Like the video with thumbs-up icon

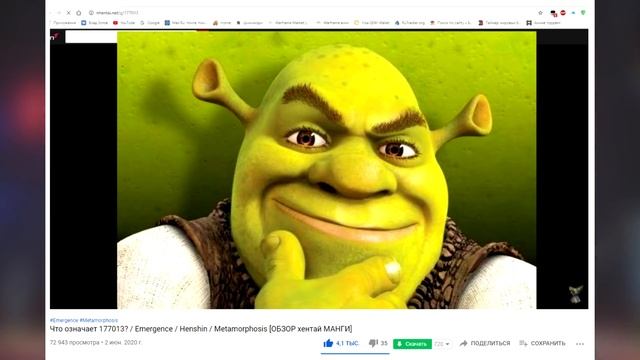tap(328, 344)
